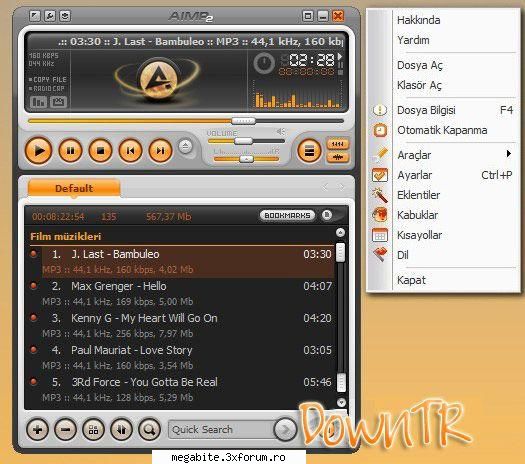
Task: Open playlist management button beside sort
Action: [x=122, y=429]
